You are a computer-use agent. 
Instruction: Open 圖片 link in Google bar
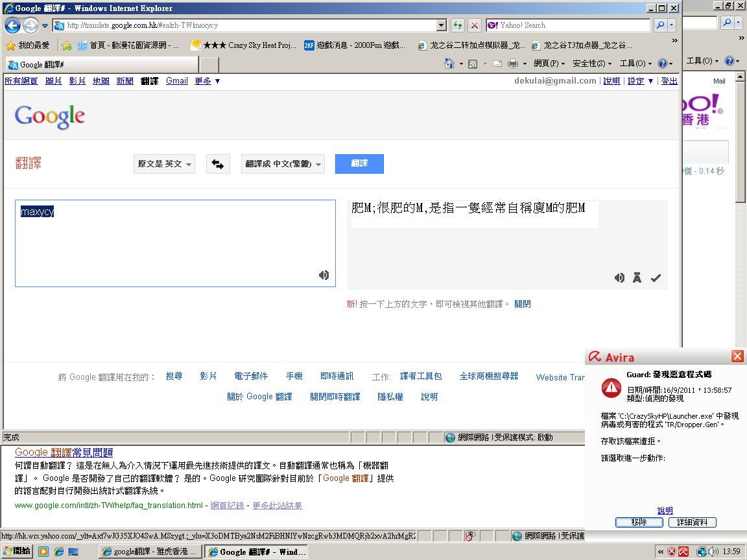(x=53, y=81)
